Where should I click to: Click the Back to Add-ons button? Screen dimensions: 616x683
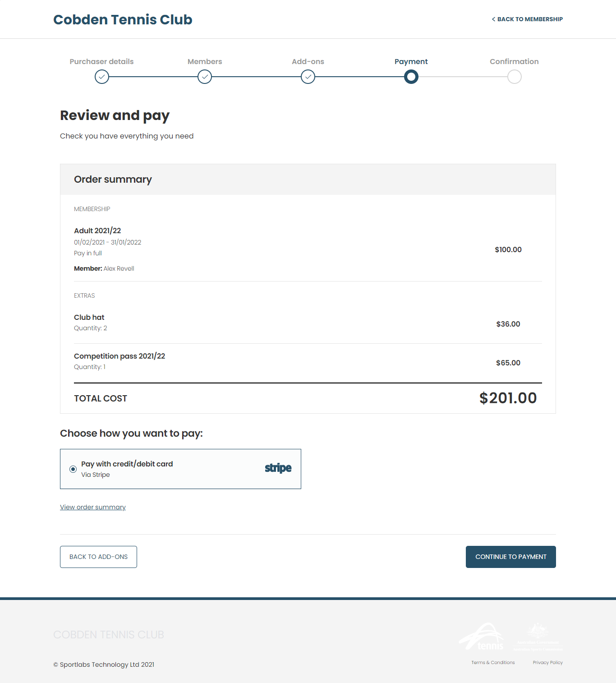[x=98, y=557]
